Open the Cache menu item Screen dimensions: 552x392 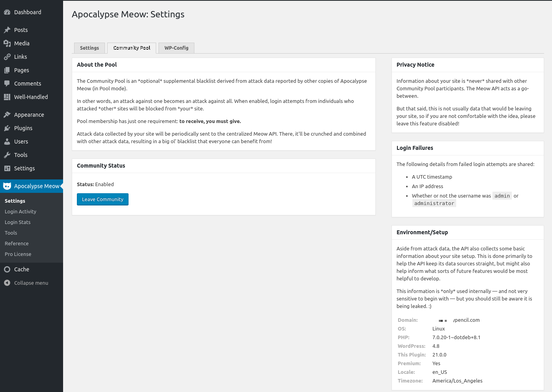pyautogui.click(x=32, y=269)
